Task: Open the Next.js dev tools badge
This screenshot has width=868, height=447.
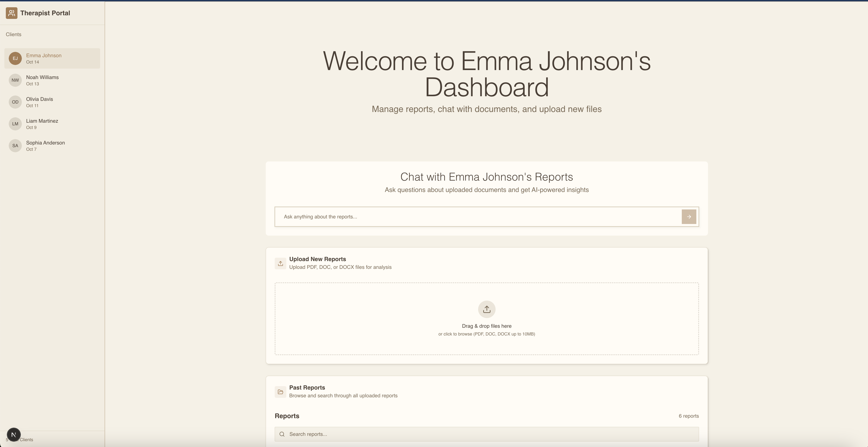Action: tap(14, 435)
